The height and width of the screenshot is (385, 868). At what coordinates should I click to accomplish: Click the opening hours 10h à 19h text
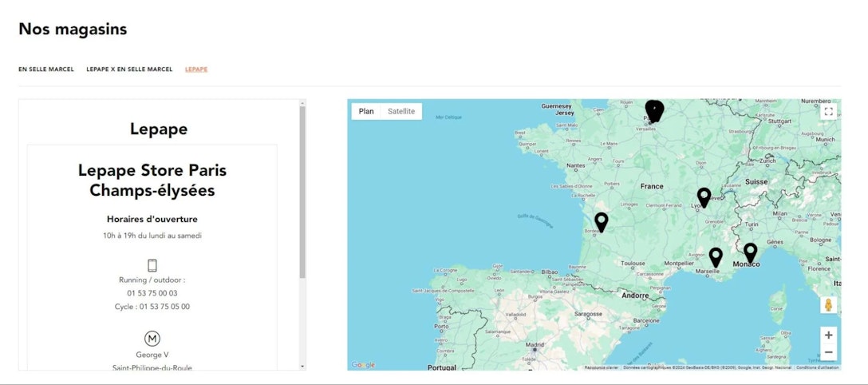(x=152, y=236)
